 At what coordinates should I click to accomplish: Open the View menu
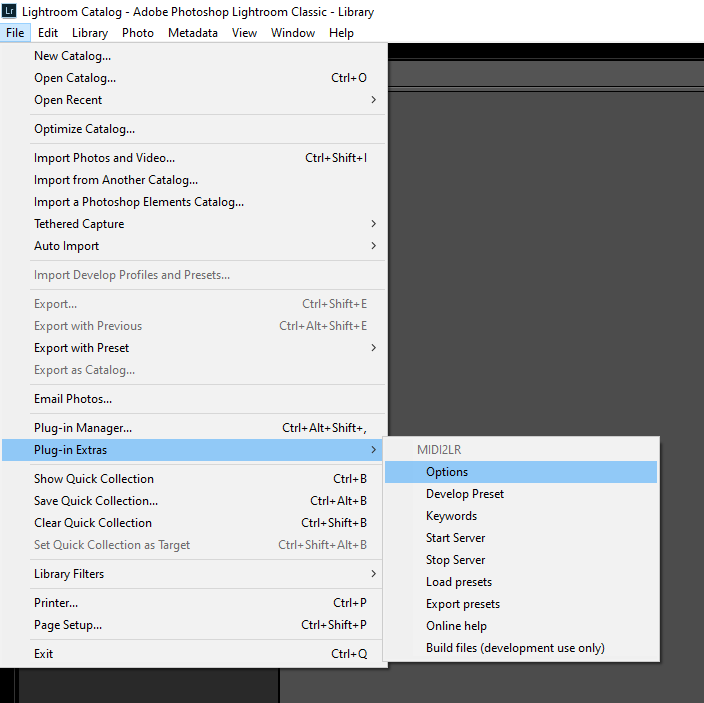[244, 33]
